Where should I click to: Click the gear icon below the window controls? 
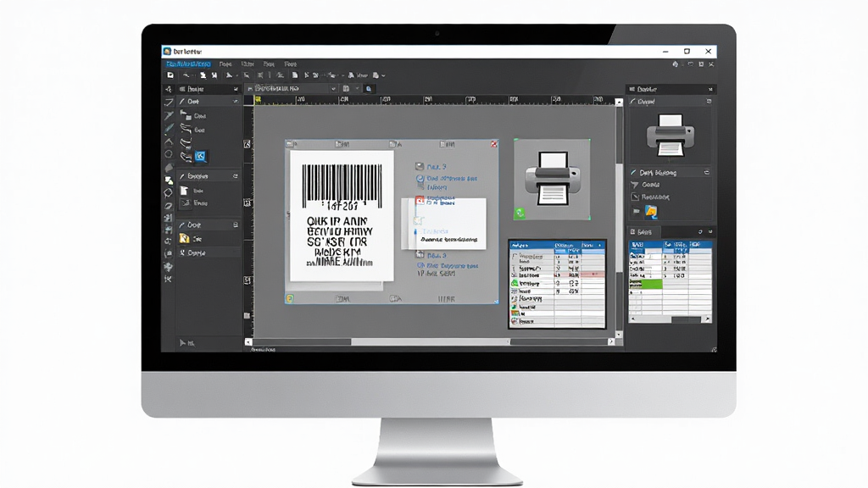point(676,64)
